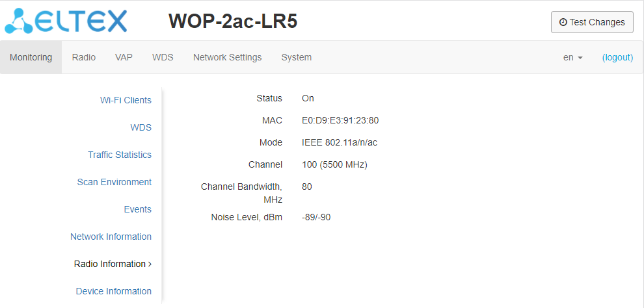Open Wi-Fi Clients in sidebar
This screenshot has width=644, height=308.
126,100
